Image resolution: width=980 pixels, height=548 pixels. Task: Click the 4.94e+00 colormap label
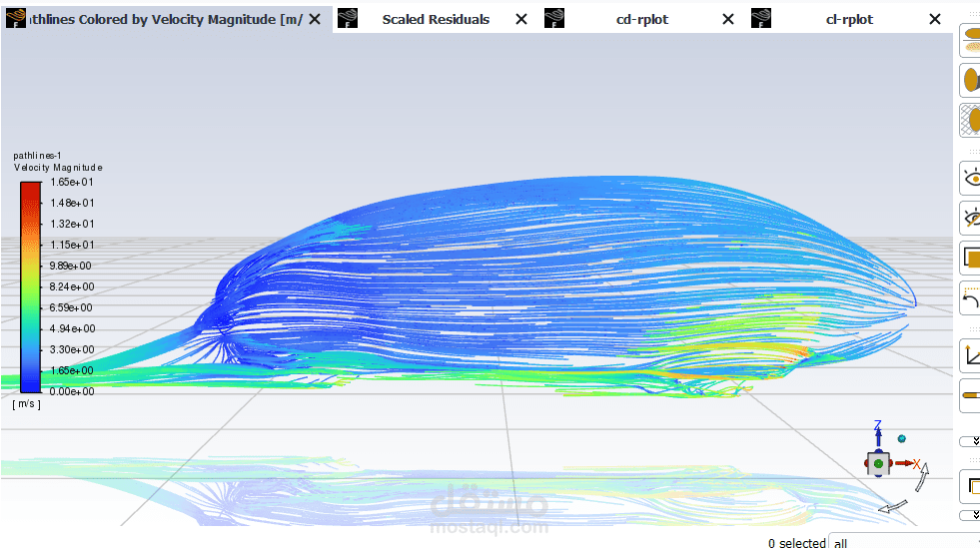tap(73, 328)
